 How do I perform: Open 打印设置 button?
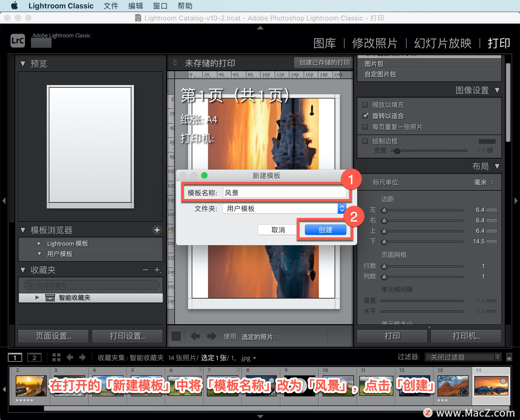127,336
